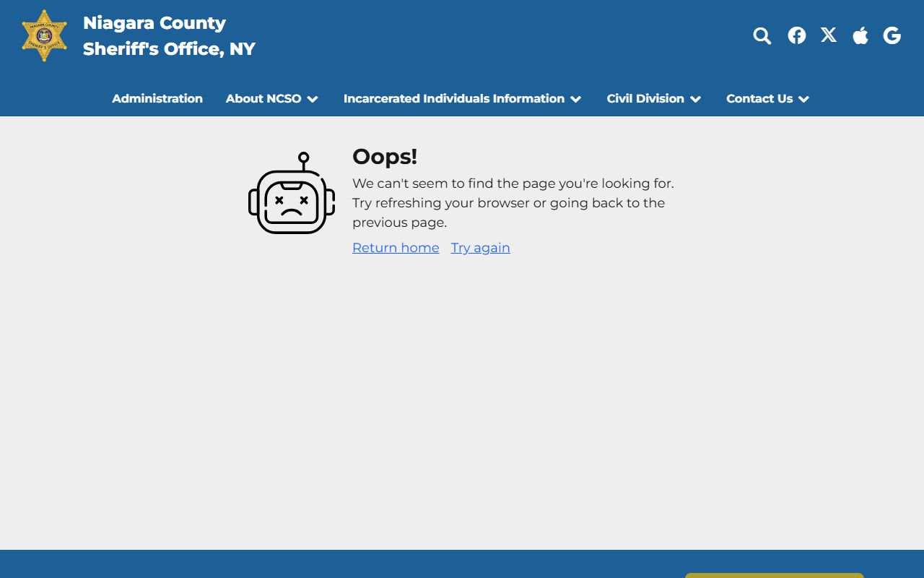Click the Google icon in the header
Image resolution: width=924 pixels, height=578 pixels.
click(x=892, y=35)
